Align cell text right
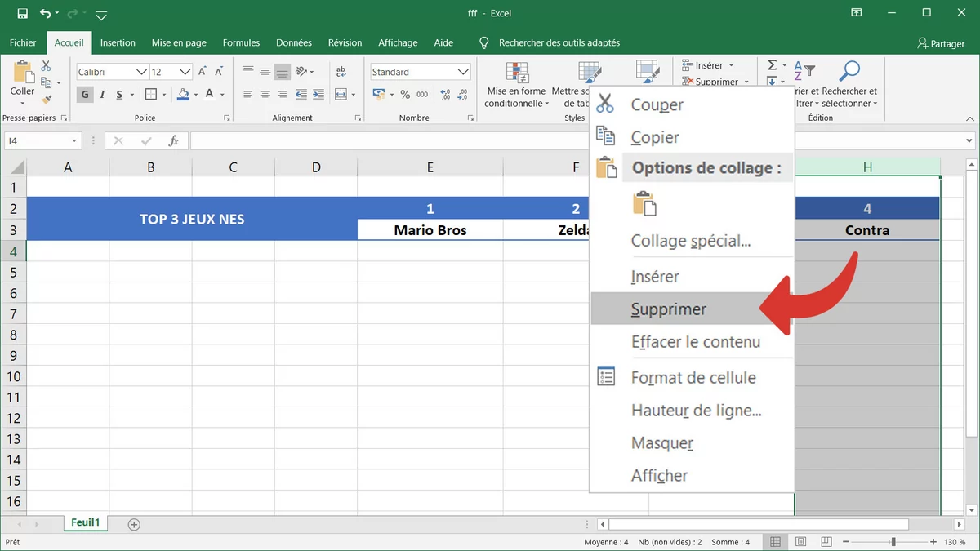Viewport: 980px width, 551px height. click(x=282, y=95)
